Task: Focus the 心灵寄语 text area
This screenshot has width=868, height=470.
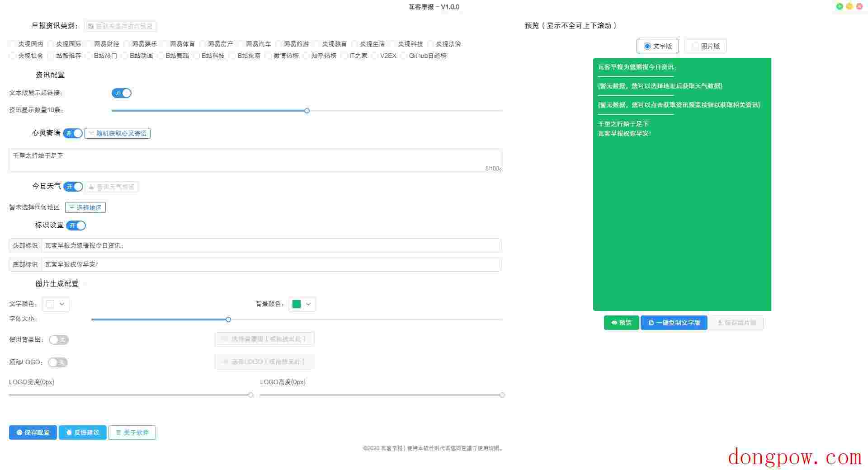Action: click(x=255, y=160)
